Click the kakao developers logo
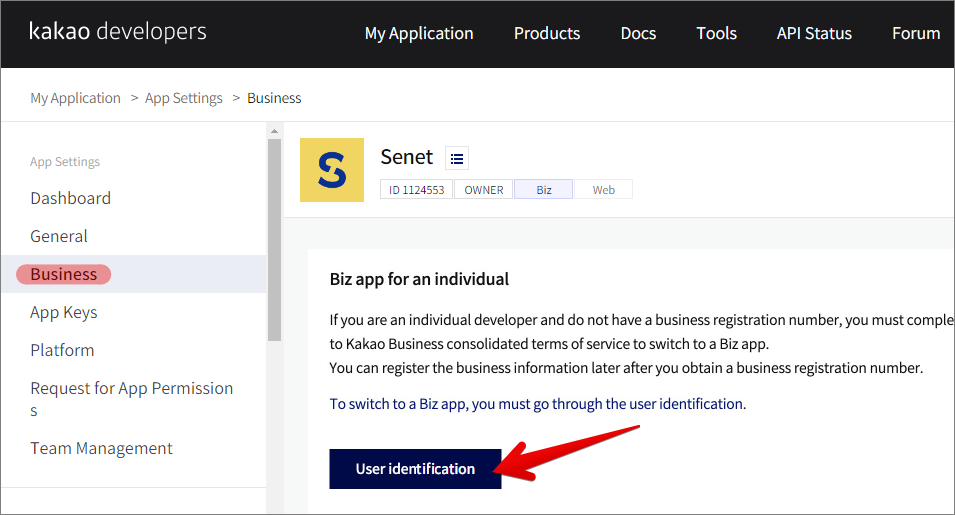955x515 pixels. pos(118,32)
